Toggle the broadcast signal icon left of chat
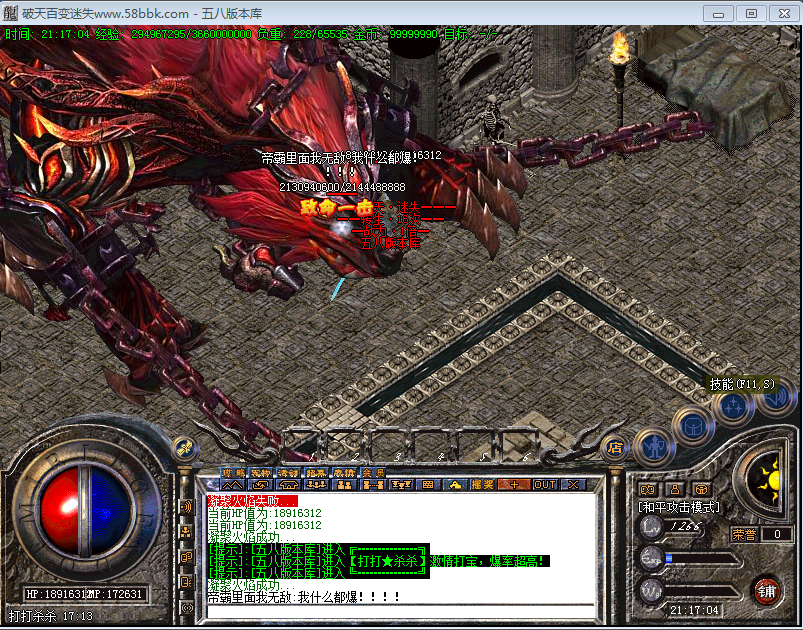 pos(187,607)
